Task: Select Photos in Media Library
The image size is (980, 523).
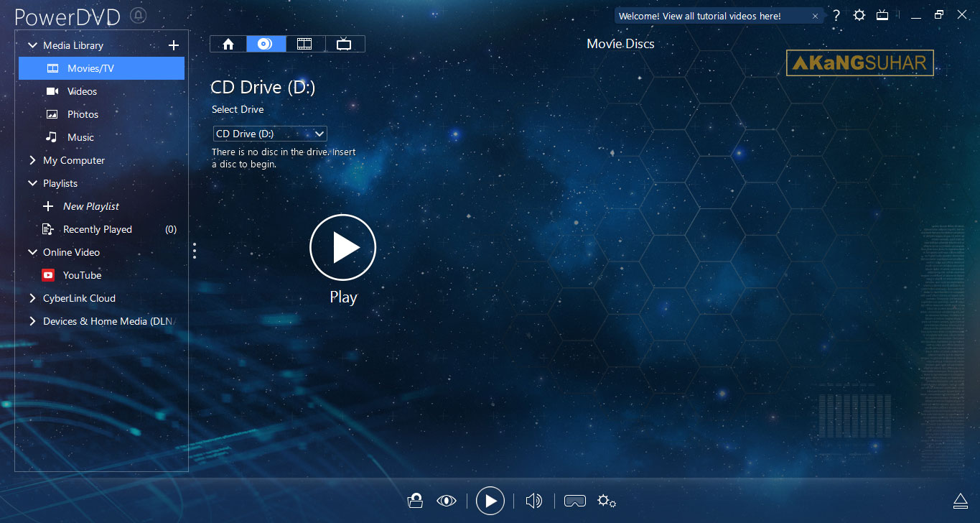Action: point(101,114)
